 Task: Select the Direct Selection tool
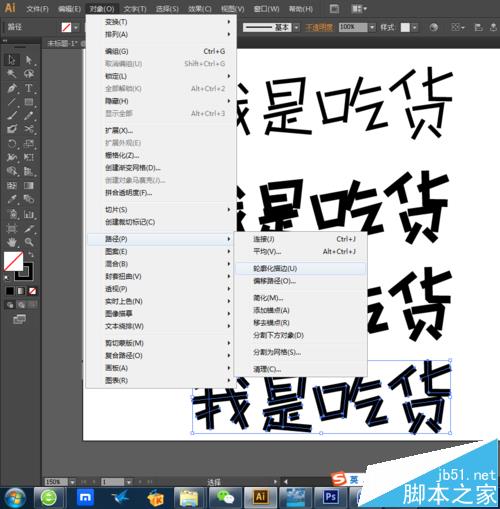coord(29,60)
